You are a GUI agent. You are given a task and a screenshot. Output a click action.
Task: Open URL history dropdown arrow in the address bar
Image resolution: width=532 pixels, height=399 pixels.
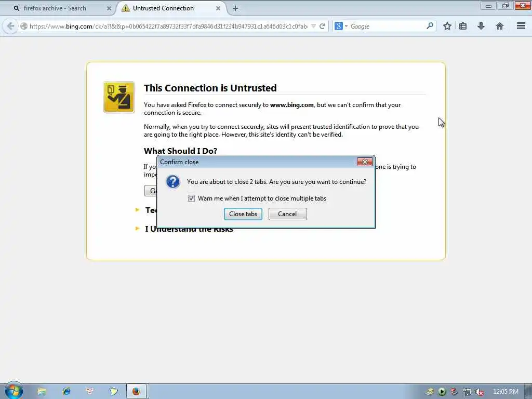tap(313, 26)
